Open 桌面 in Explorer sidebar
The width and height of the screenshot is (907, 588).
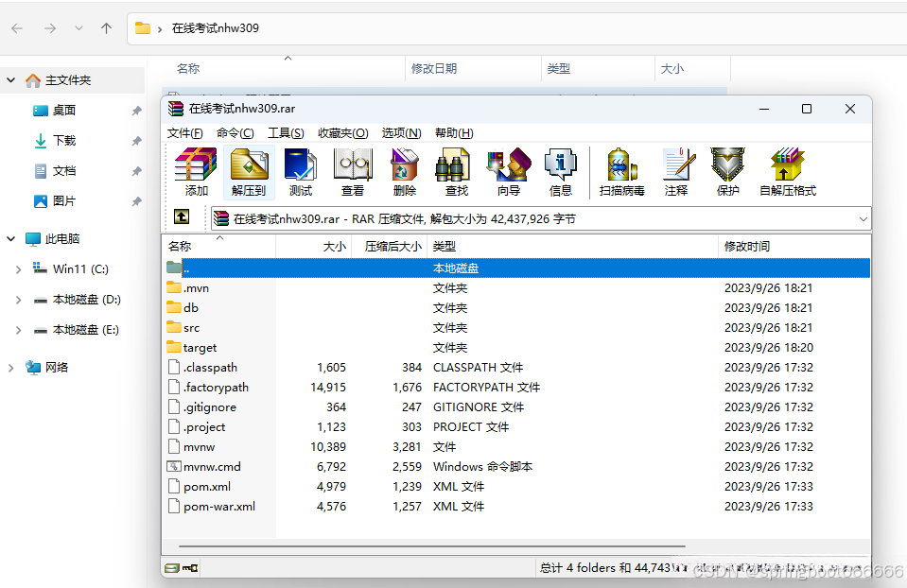63,110
